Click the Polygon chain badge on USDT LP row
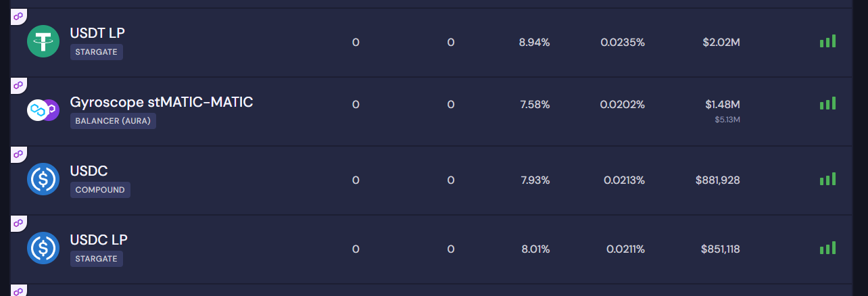Screen dimensions: 868x296 click(18, 16)
